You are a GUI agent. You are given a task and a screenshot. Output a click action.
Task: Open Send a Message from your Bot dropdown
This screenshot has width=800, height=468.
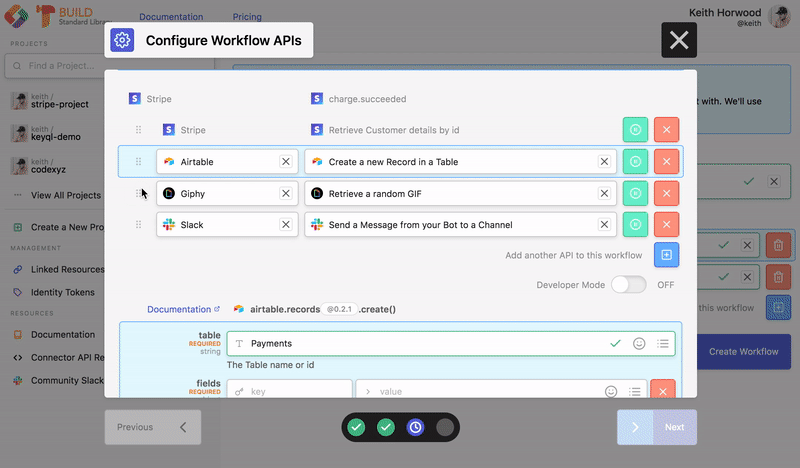(x=460, y=225)
